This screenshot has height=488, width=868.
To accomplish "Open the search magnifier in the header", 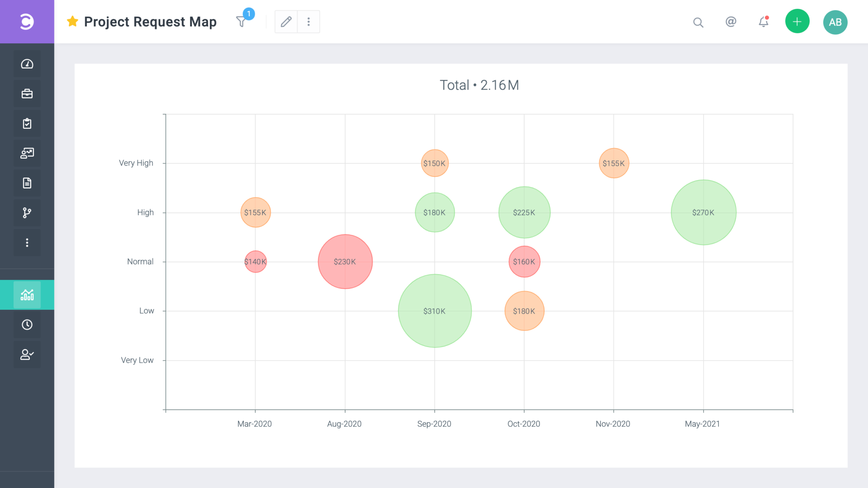I will point(698,22).
